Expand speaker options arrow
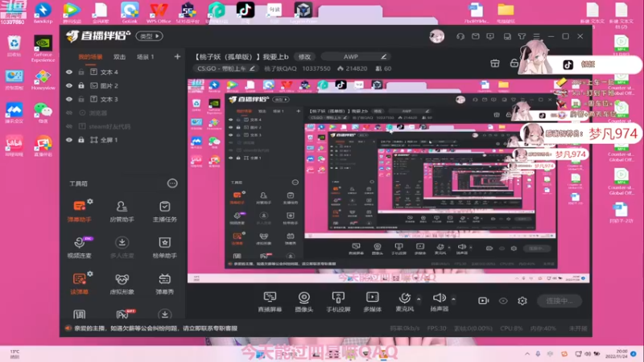The height and width of the screenshot is (362, 644). [x=453, y=299]
